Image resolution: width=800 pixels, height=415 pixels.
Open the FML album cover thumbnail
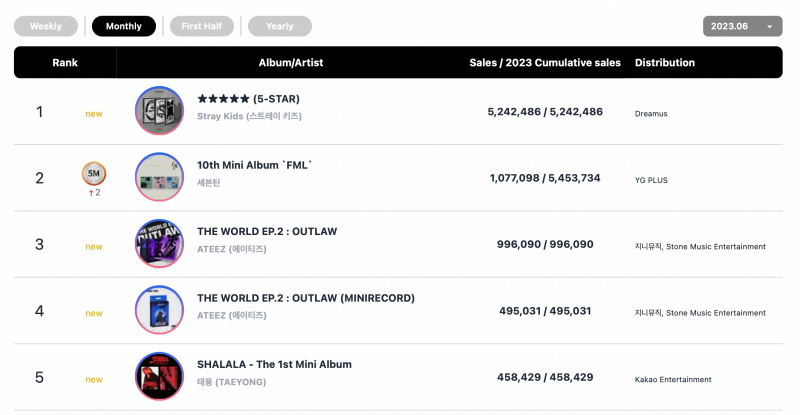pos(159,177)
